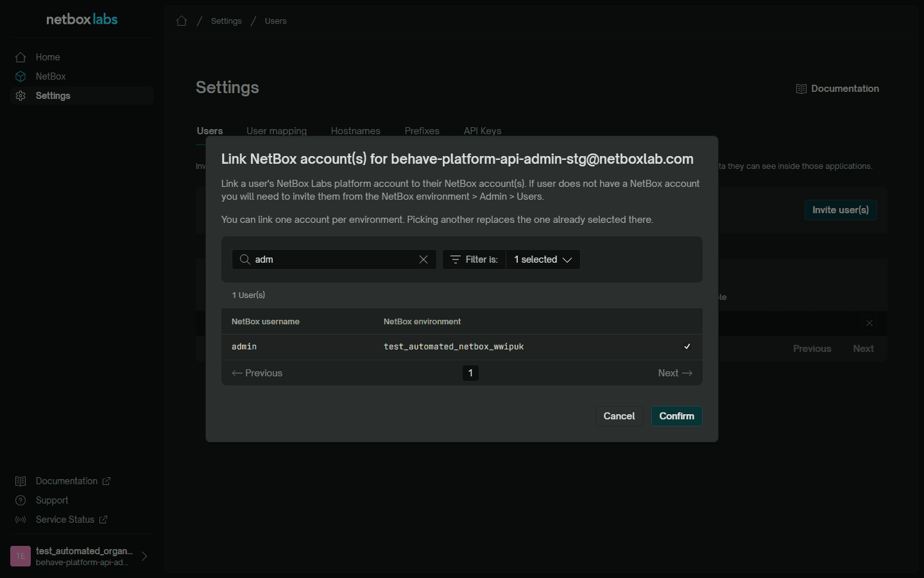Click the book icon beside top Documentation
Viewport: 924px width, 578px height.
[x=801, y=89]
